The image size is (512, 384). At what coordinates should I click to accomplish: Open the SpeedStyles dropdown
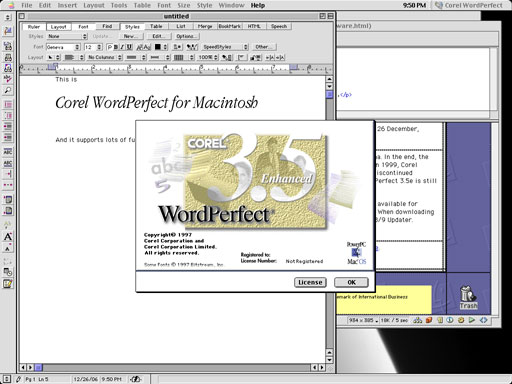pyautogui.click(x=225, y=47)
